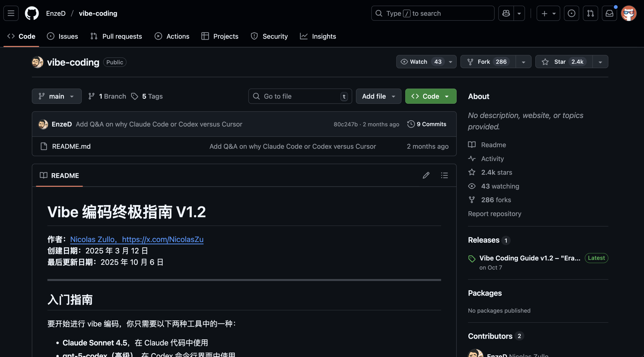Viewport: 644px width, 357px height.
Task: Open GitHub Copilot chat
Action: (x=506, y=13)
